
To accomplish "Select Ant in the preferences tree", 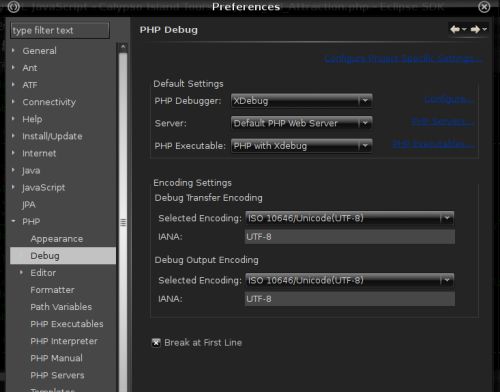I will pos(30,68).
